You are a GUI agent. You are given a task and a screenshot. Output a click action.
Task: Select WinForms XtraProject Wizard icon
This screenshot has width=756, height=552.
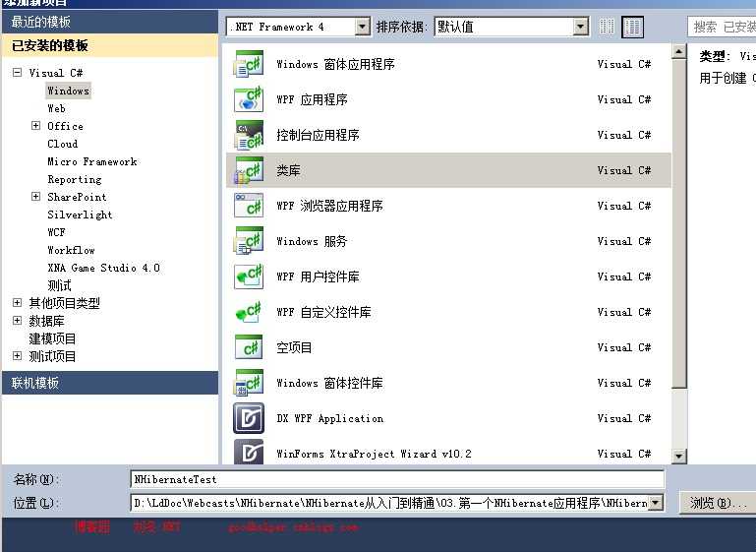249,452
